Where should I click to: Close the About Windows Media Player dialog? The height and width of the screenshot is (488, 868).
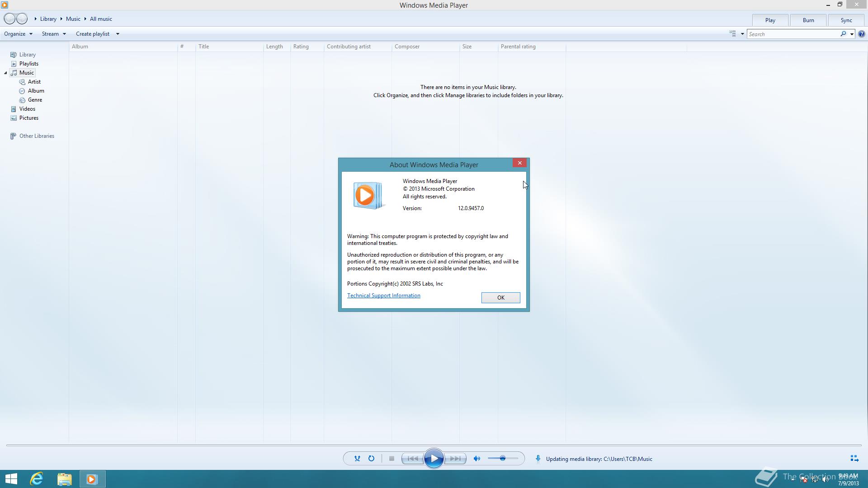click(519, 163)
